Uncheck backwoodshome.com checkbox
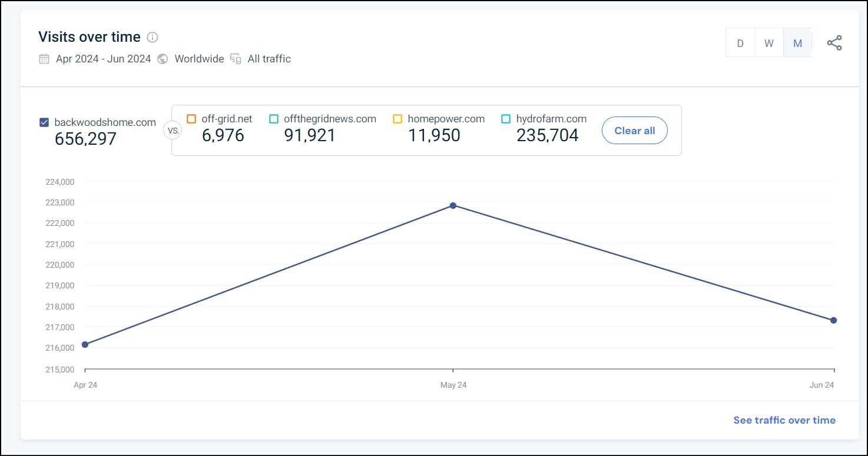The height and width of the screenshot is (456, 868). point(44,122)
